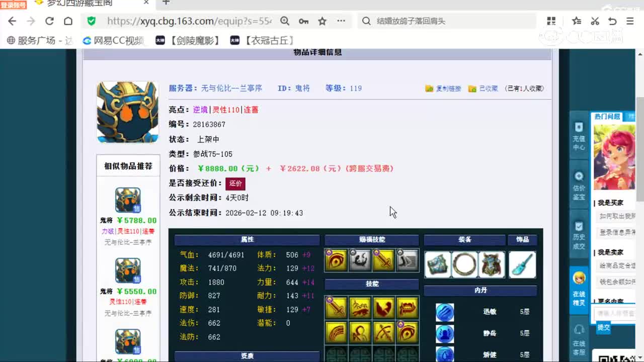The image size is (644, 362).
Task: Click the 迅敏 inner elixir icon
Action: point(445,312)
